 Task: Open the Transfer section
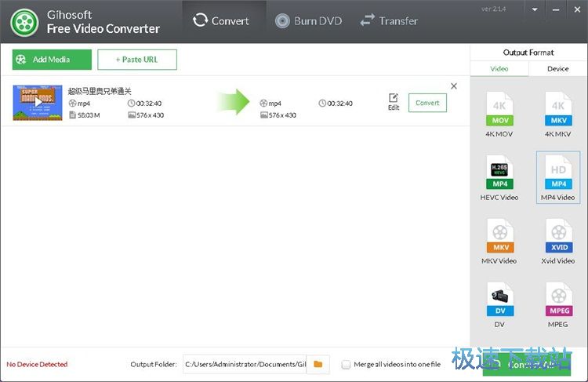tap(389, 21)
